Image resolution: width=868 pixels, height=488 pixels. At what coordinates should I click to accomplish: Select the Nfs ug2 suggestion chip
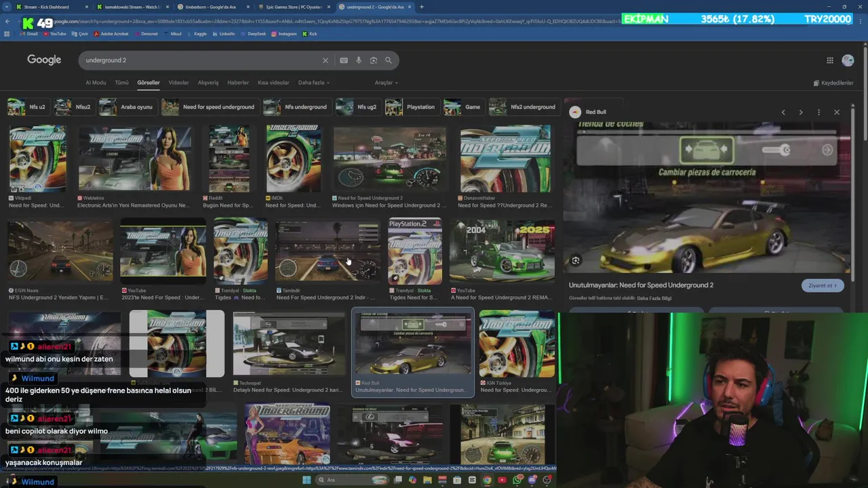pyautogui.click(x=358, y=107)
